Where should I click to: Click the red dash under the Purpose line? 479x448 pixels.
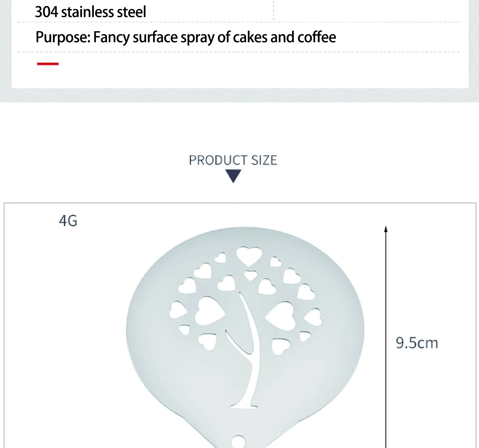click(x=48, y=64)
